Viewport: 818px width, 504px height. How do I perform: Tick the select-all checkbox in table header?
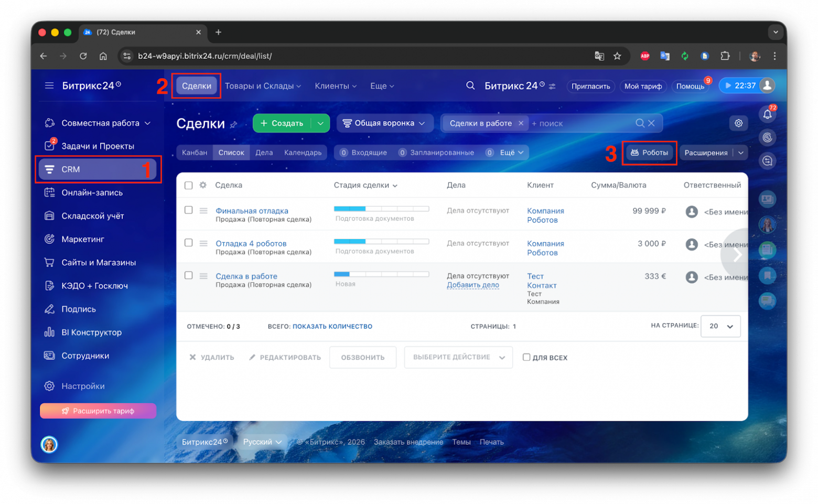[189, 185]
